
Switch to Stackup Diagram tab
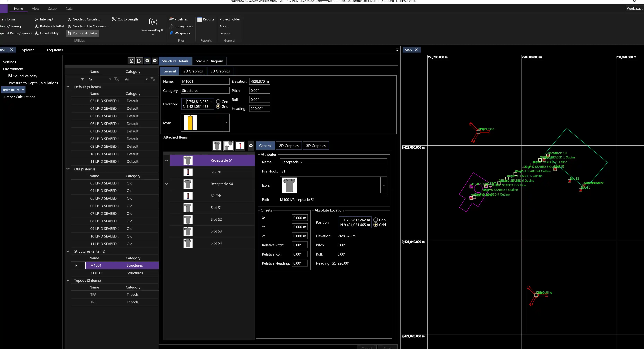tap(209, 61)
